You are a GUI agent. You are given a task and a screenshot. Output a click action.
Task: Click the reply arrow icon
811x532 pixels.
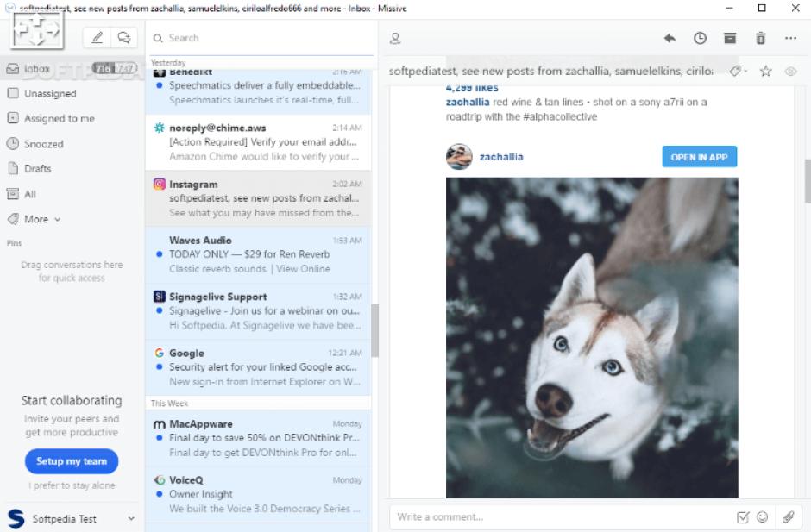tap(670, 38)
